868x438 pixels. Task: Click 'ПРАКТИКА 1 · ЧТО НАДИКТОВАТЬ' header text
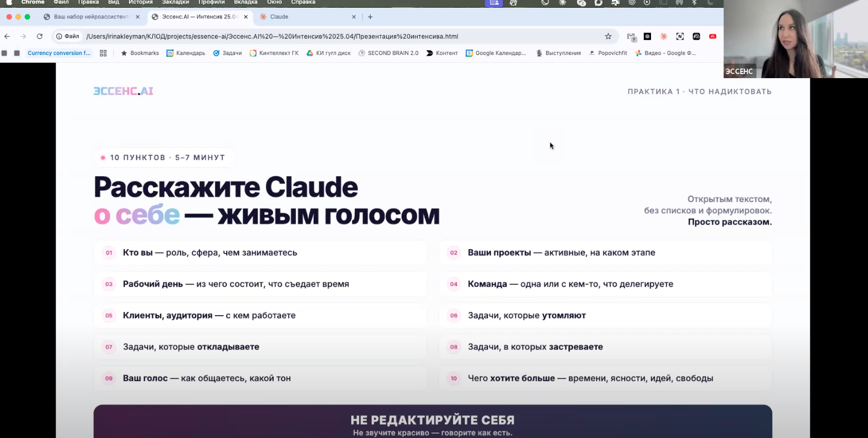point(699,92)
